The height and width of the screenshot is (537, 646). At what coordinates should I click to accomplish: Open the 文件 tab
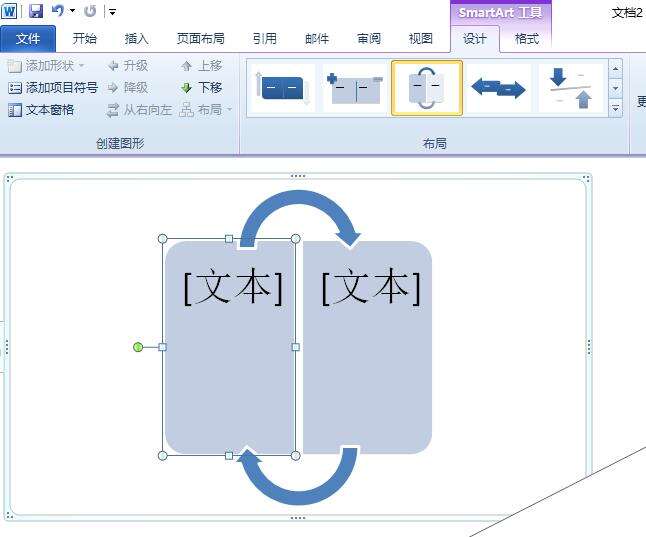[x=28, y=39]
